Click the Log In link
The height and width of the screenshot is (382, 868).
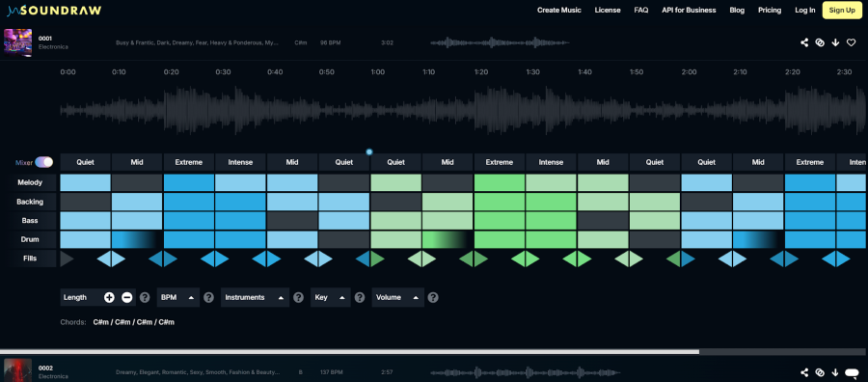coord(805,10)
